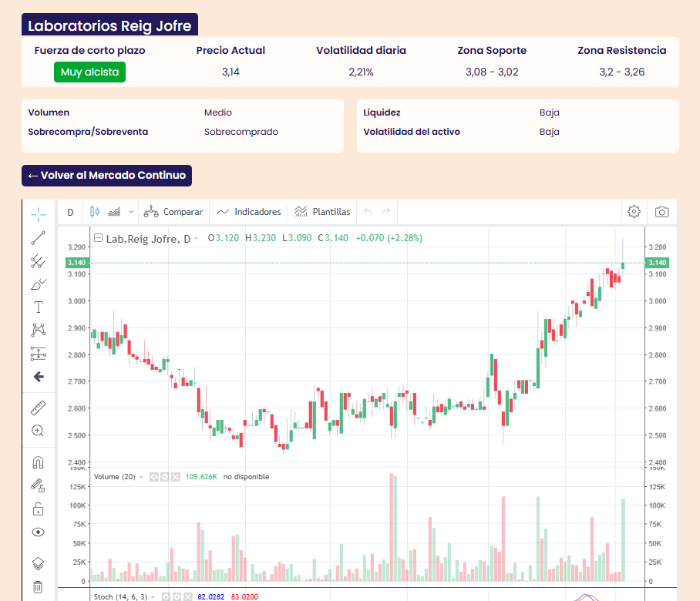Open Stoch indicator settings gear
The image size is (700, 601).
tap(177, 597)
